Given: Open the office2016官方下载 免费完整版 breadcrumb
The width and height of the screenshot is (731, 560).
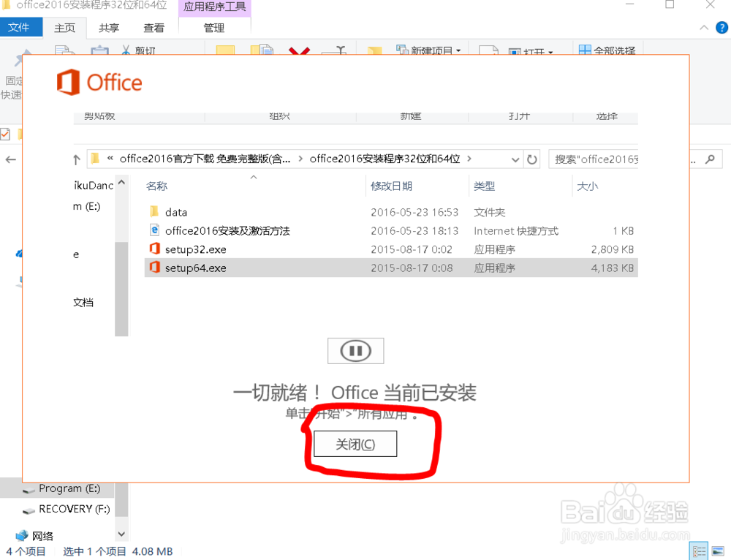Looking at the screenshot, I should coord(205,159).
